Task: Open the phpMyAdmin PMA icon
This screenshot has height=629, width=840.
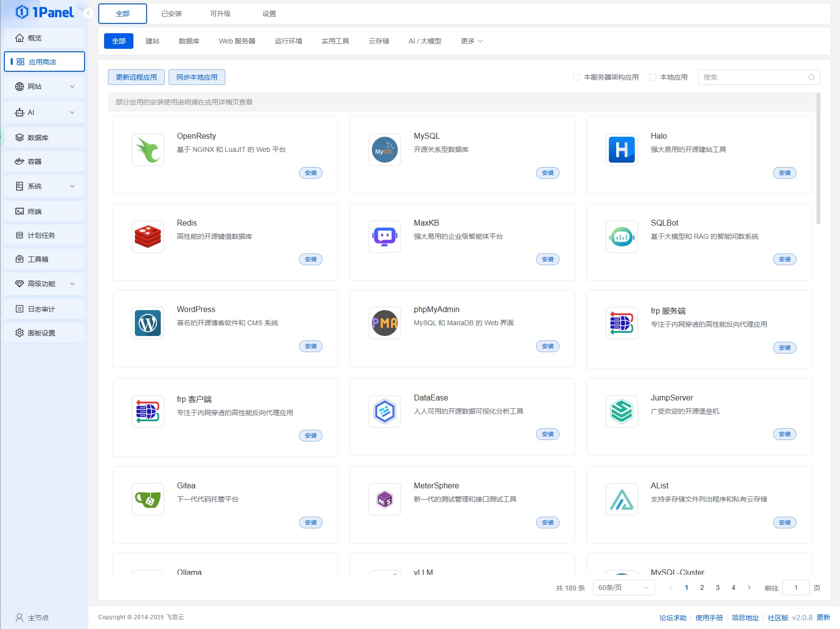Action: click(x=385, y=323)
